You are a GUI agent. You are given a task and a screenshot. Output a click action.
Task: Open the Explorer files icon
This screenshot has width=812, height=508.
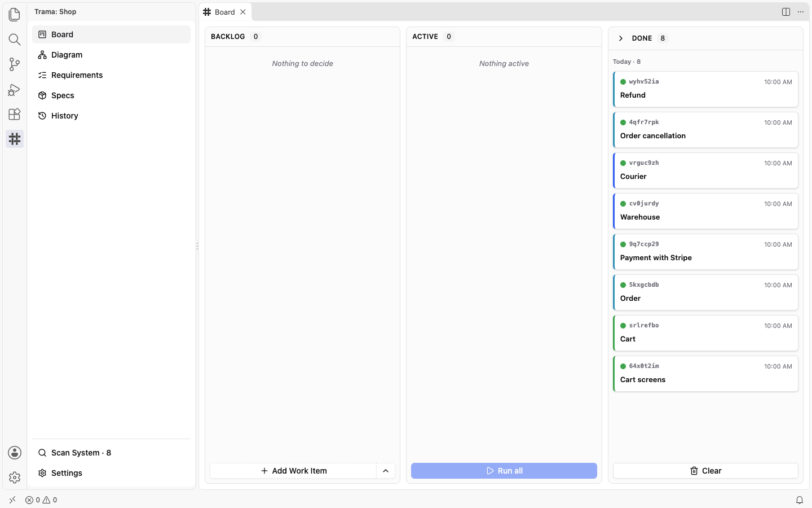pyautogui.click(x=15, y=15)
